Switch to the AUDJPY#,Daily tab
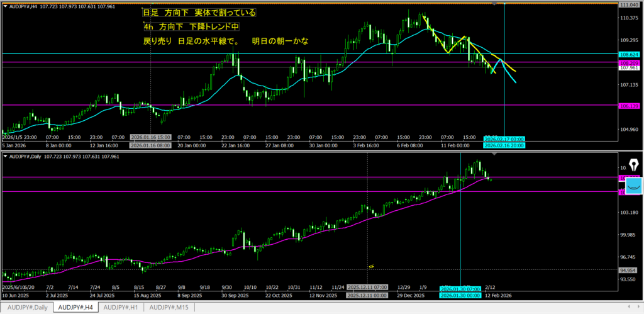The width and height of the screenshot is (644, 314). coord(25,307)
